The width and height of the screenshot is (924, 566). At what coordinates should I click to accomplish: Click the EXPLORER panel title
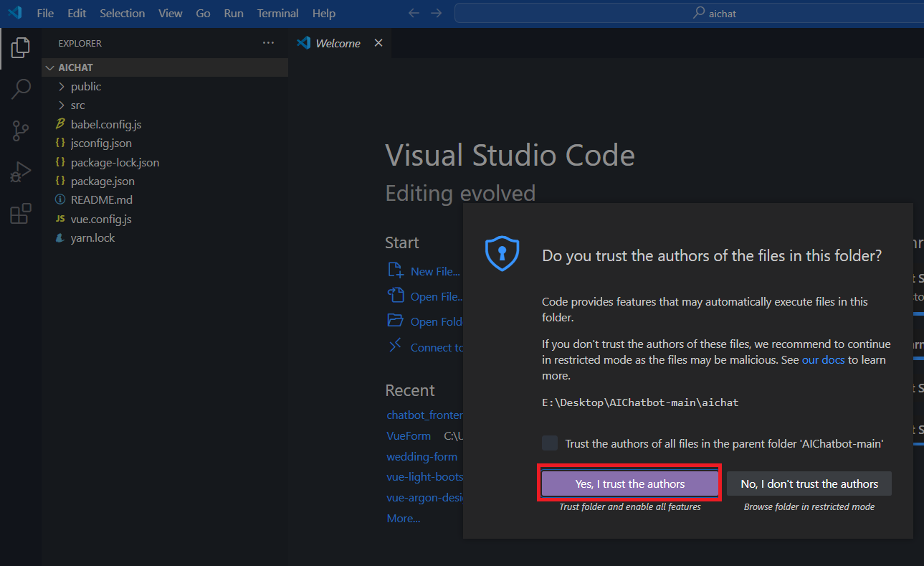[80, 43]
